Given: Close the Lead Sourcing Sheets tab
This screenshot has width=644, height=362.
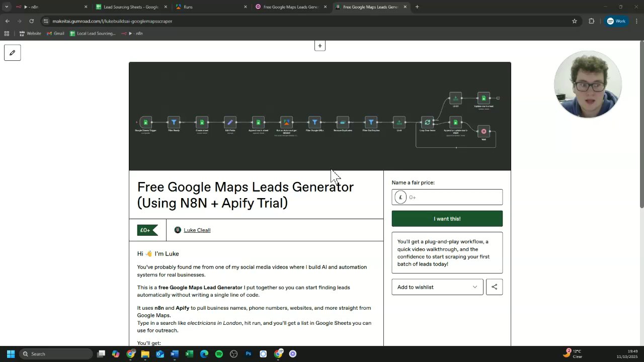Looking at the screenshot, I should 166,7.
